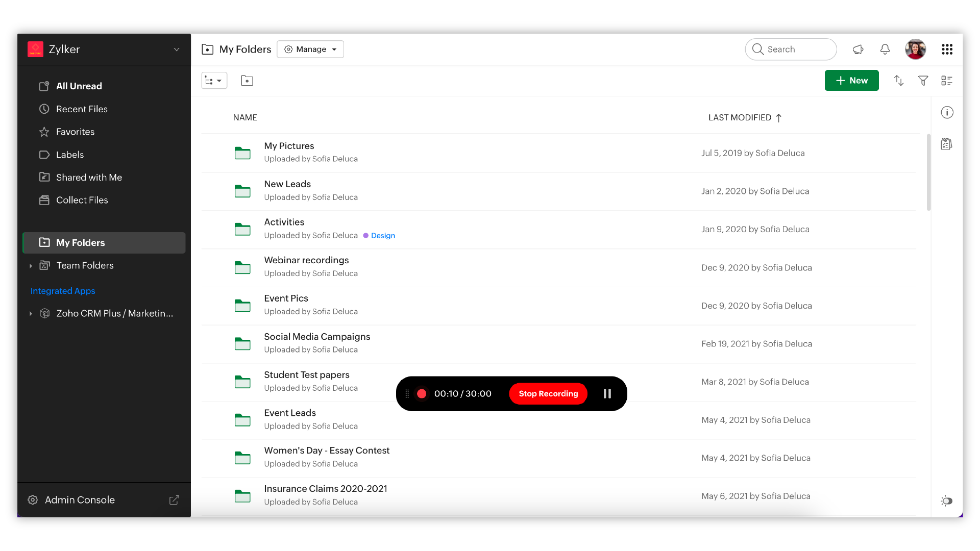Click the new folder icon in toolbar
The image size is (980, 551).
[x=247, y=81]
